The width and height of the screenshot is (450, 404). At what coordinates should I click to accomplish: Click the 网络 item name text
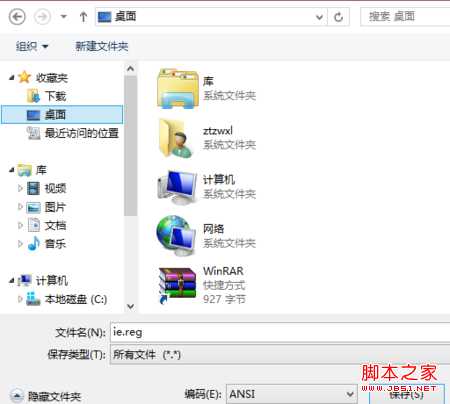tap(213, 229)
